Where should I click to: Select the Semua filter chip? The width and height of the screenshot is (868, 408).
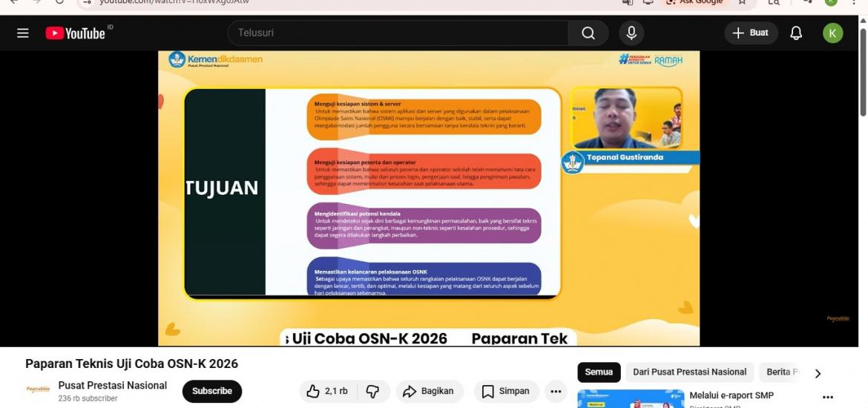(599, 372)
